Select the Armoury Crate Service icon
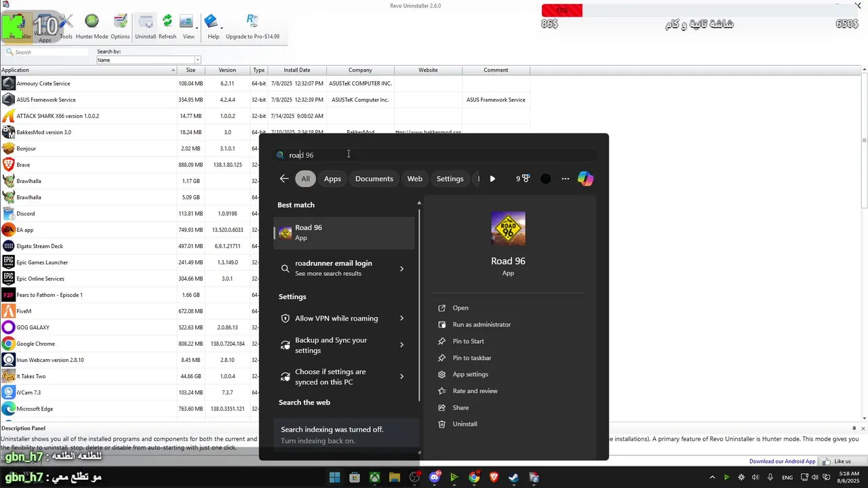Screen dimensions: 868x488 tap(8, 83)
